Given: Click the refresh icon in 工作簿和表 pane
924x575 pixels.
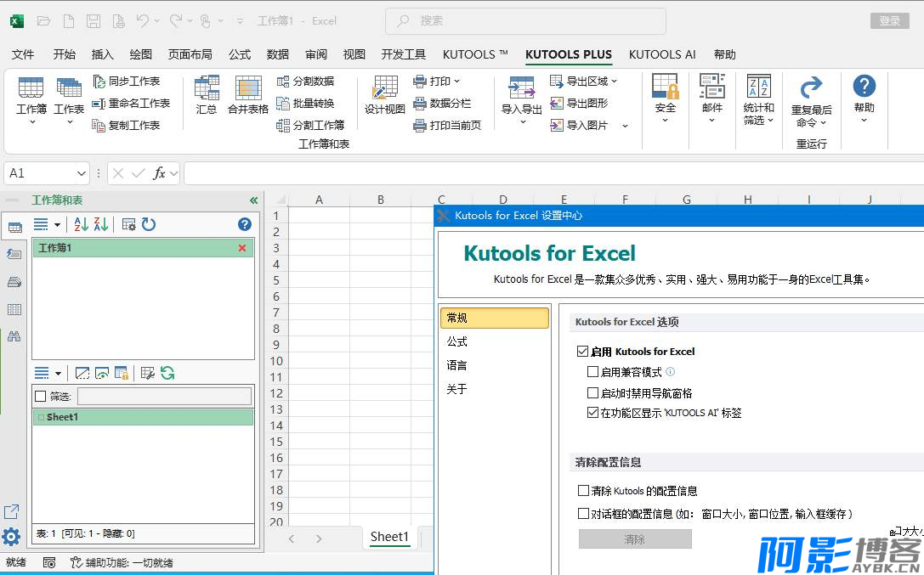Looking at the screenshot, I should pyautogui.click(x=149, y=224).
